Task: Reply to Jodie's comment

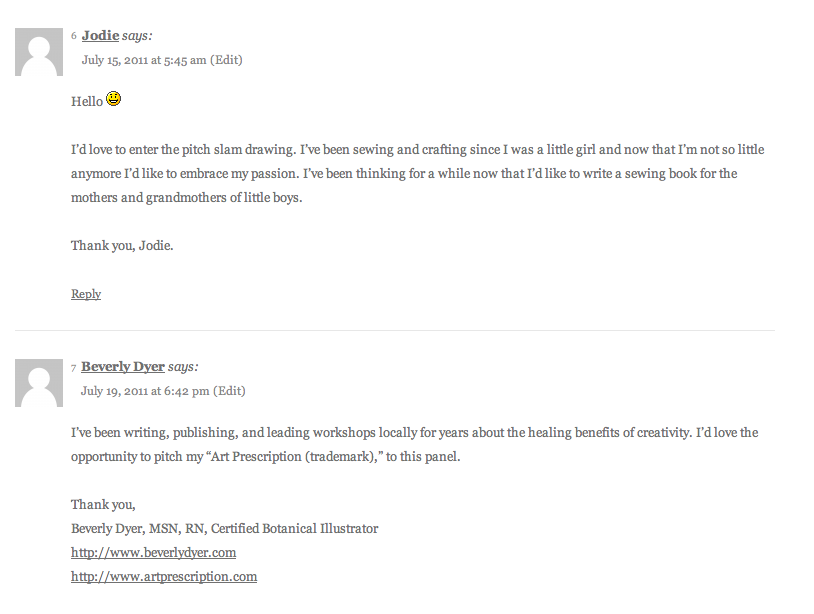Action: pyautogui.click(x=86, y=294)
